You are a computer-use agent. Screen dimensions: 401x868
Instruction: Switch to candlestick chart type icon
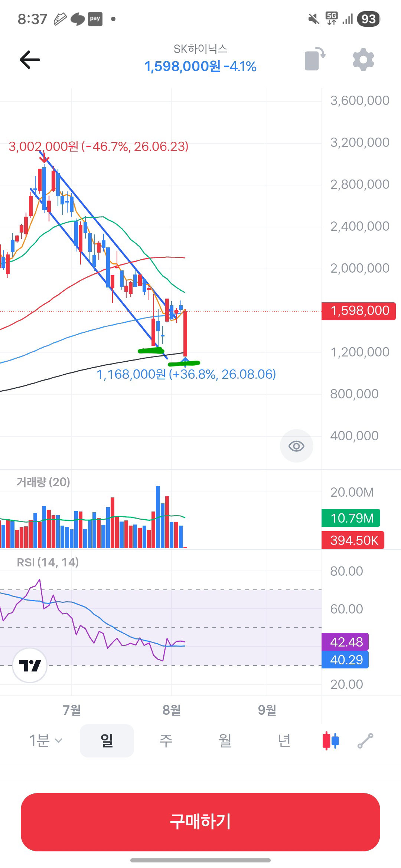click(x=330, y=741)
